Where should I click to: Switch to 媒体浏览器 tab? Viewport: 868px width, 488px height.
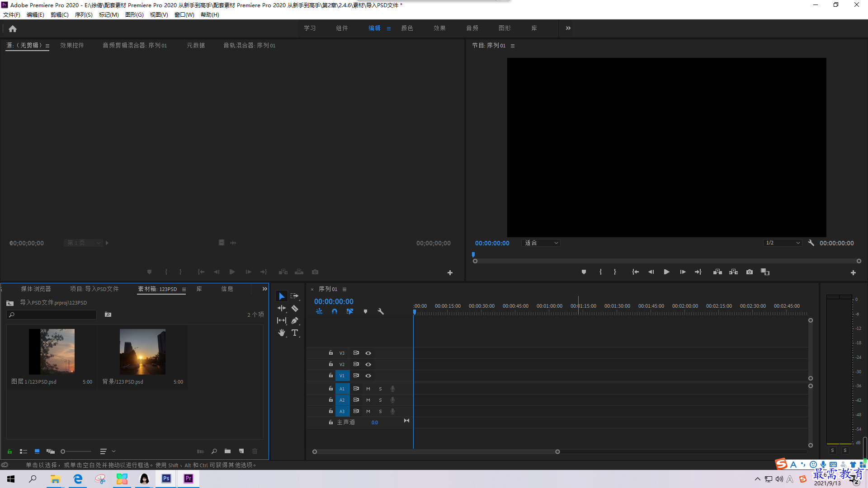(36, 289)
